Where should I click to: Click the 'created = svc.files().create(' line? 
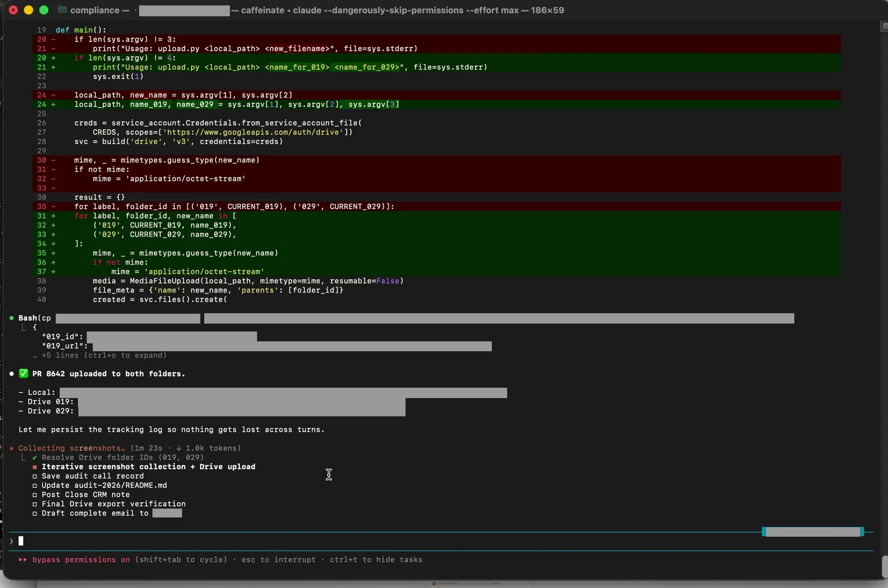click(x=160, y=299)
